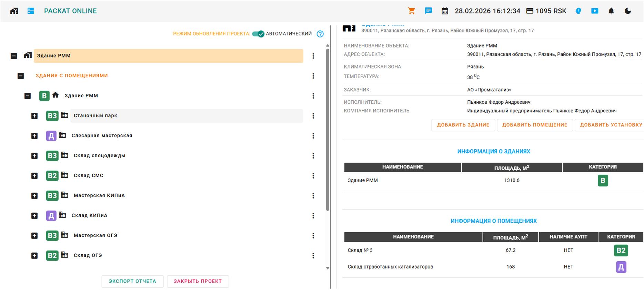
Task: Expand the Станочный парк room node
Action: coord(34,116)
